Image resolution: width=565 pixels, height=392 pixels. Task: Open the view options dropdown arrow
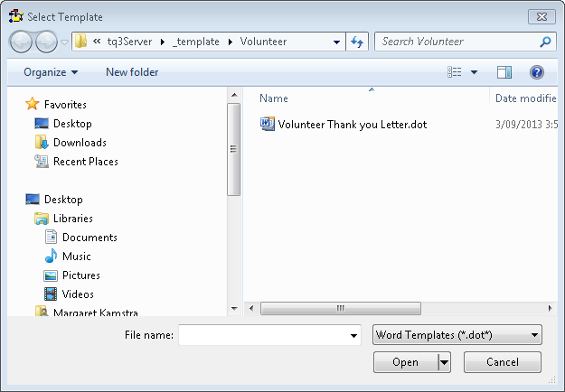click(x=474, y=72)
